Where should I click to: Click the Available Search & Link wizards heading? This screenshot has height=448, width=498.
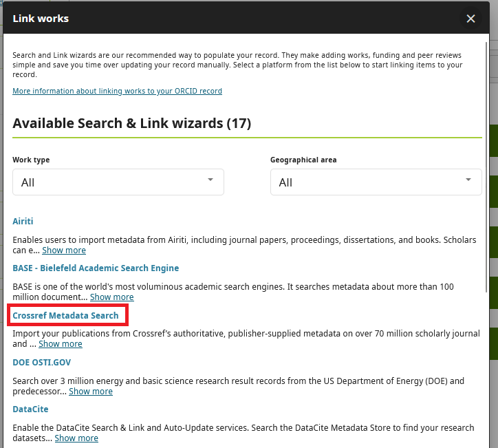pos(131,123)
